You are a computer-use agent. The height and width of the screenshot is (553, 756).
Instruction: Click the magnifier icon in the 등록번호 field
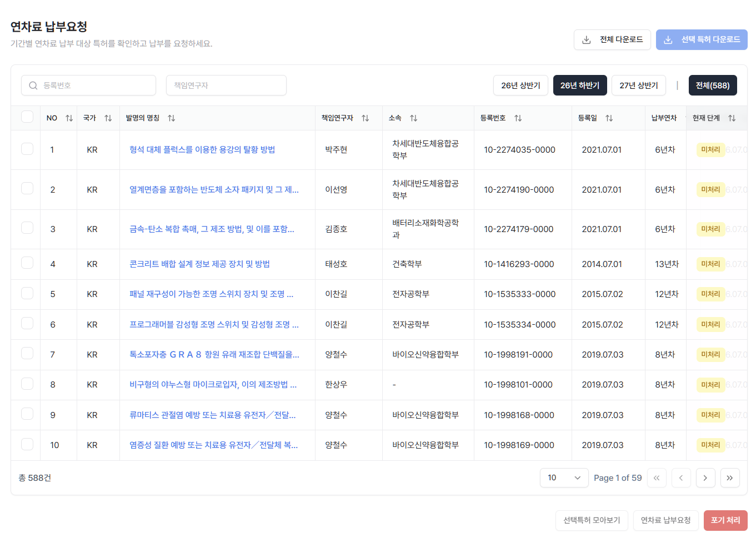pos(33,85)
